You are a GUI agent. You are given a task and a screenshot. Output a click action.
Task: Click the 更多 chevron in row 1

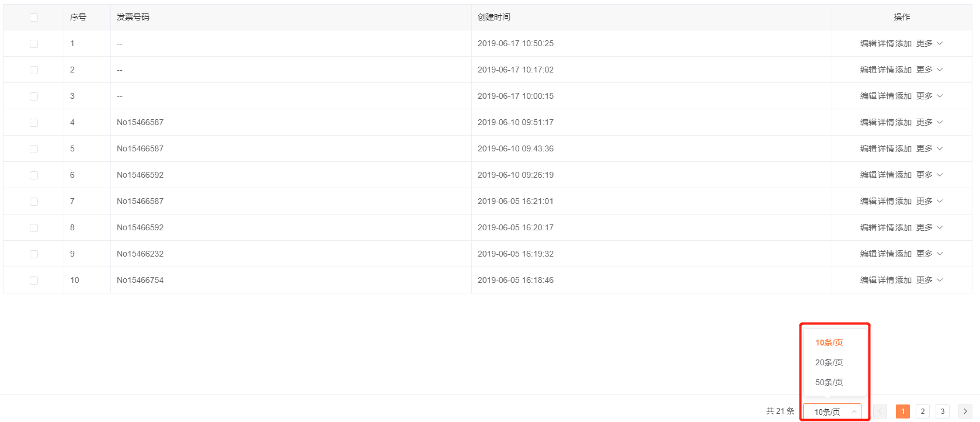click(939, 43)
